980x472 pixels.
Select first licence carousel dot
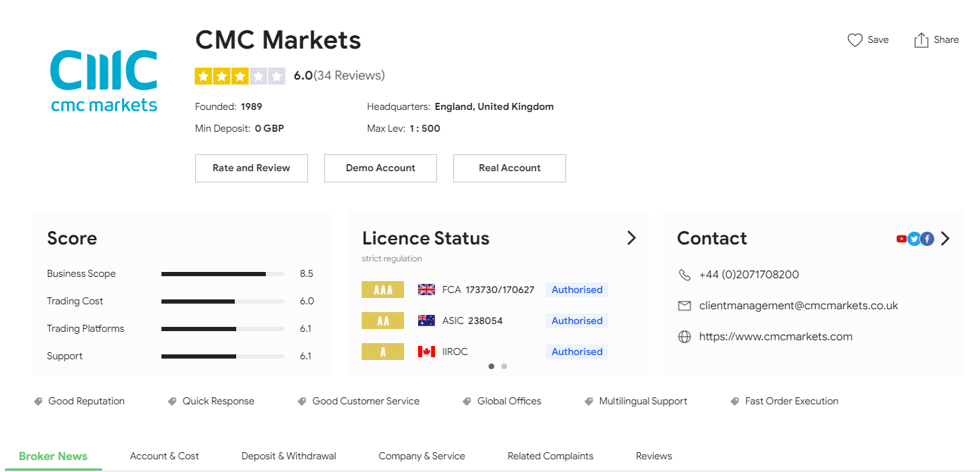[491, 366]
